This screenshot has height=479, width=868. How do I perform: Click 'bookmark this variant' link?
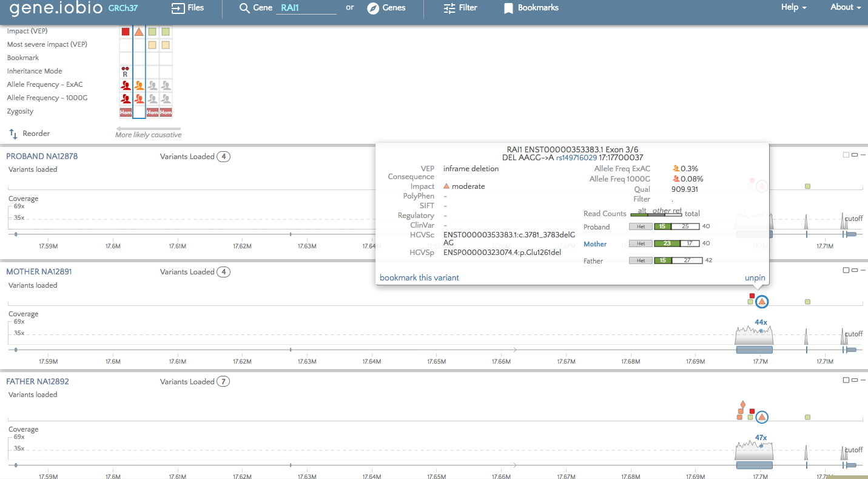tap(419, 277)
